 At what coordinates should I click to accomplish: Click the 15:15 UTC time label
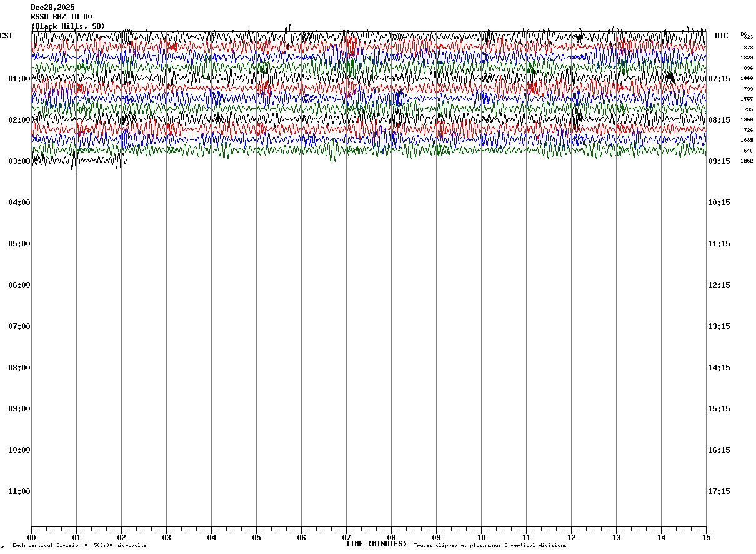[719, 409]
